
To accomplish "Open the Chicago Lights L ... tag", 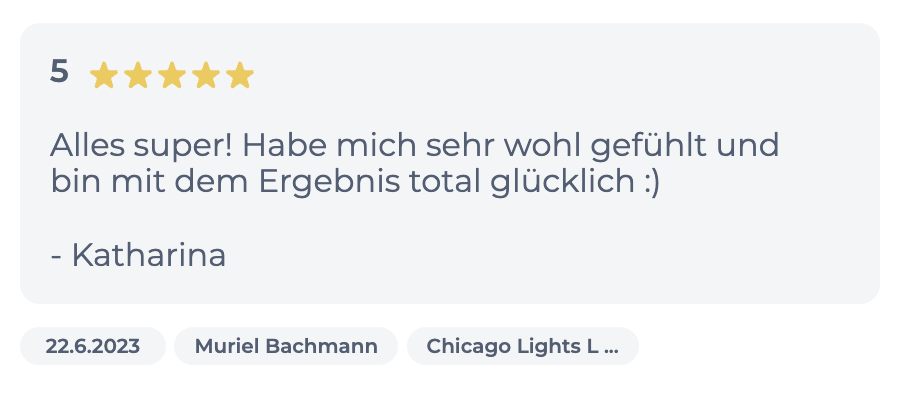I will (523, 346).
